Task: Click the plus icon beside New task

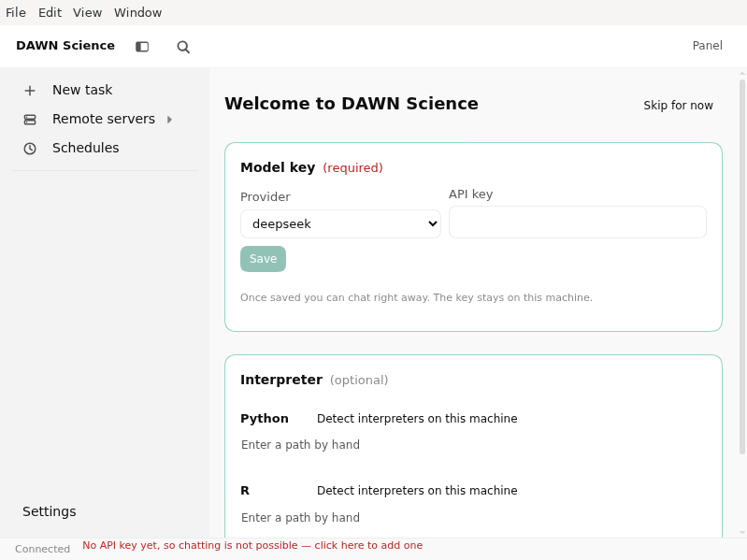Action: (30, 90)
